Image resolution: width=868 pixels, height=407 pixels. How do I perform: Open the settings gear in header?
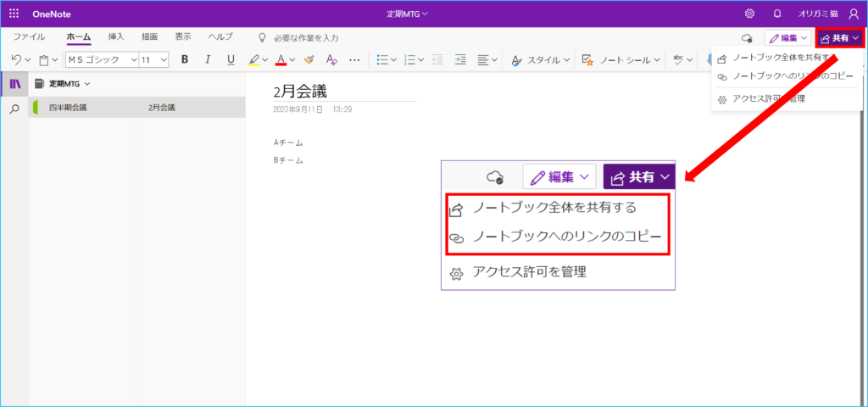pos(749,14)
